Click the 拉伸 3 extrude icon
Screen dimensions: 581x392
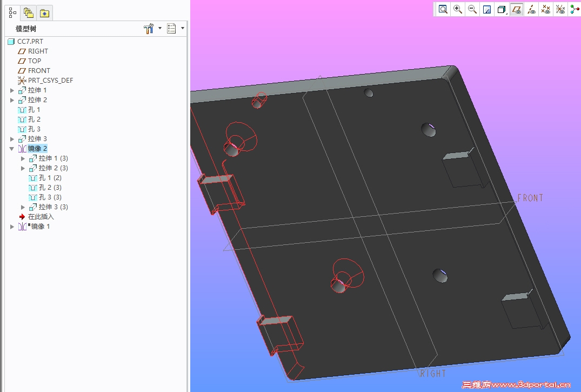tap(22, 139)
